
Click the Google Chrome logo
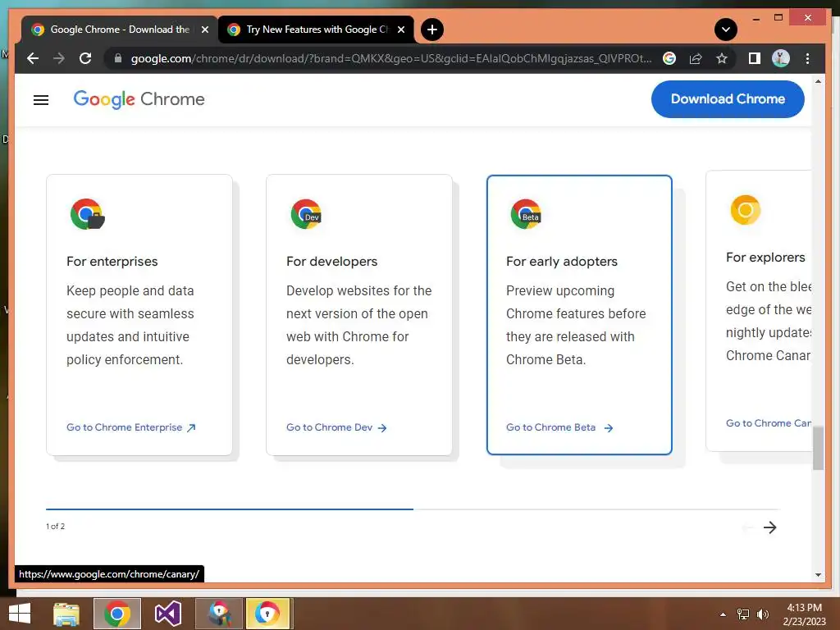coord(139,99)
